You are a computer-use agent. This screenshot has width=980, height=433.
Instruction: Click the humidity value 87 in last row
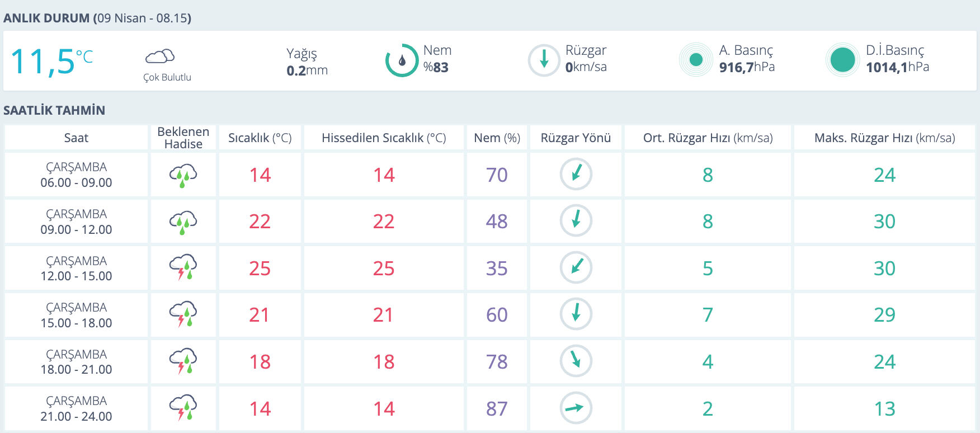coord(497,409)
